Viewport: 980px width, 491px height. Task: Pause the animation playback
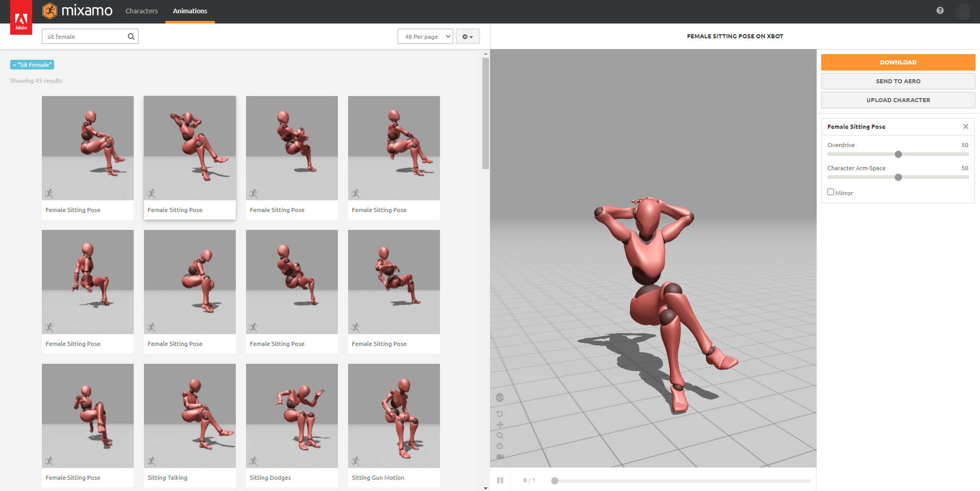[x=500, y=480]
